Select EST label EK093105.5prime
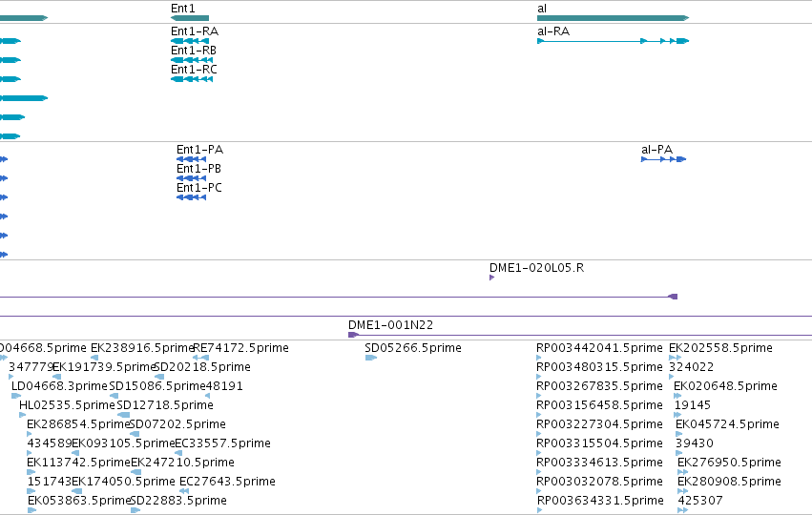The width and height of the screenshot is (812, 515). click(123, 443)
